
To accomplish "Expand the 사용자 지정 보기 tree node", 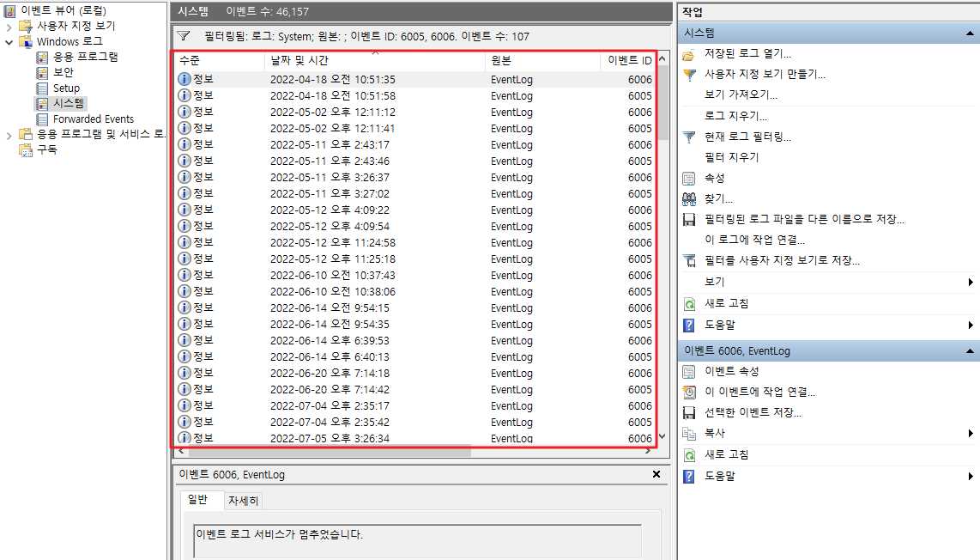I will click(x=9, y=27).
